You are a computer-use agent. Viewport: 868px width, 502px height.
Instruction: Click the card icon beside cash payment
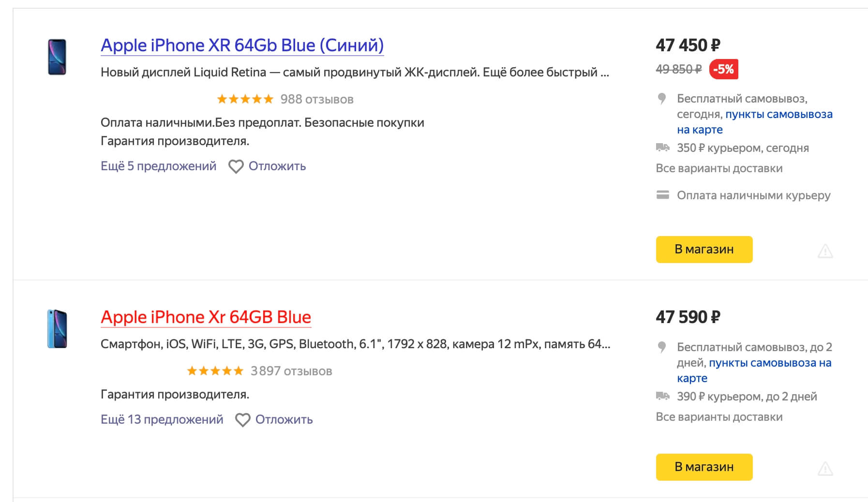point(662,195)
